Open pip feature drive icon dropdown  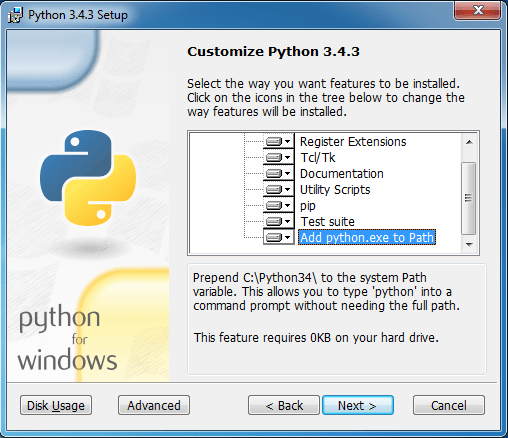(x=278, y=205)
